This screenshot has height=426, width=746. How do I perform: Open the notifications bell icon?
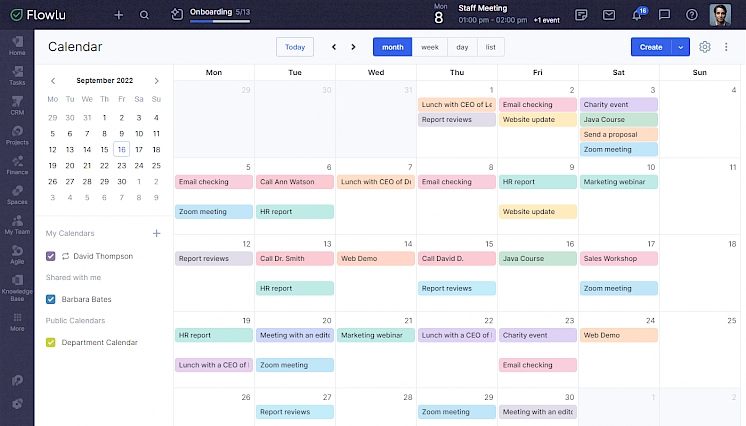click(x=637, y=15)
